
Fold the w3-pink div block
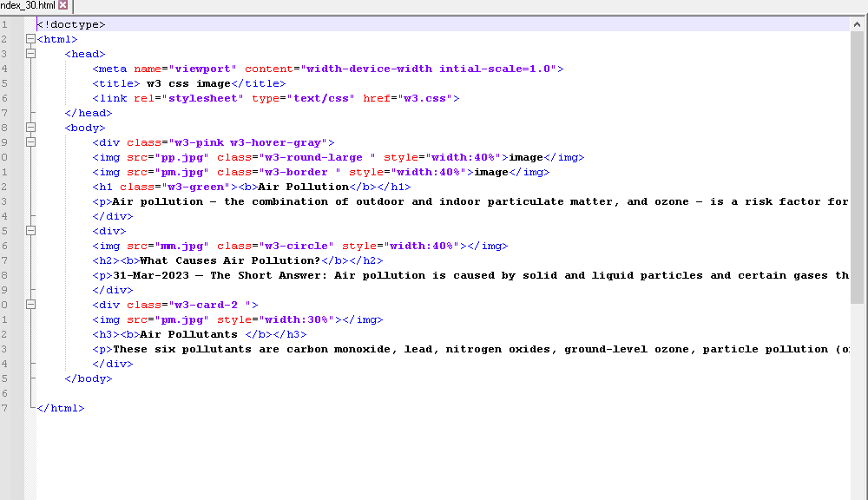point(31,142)
